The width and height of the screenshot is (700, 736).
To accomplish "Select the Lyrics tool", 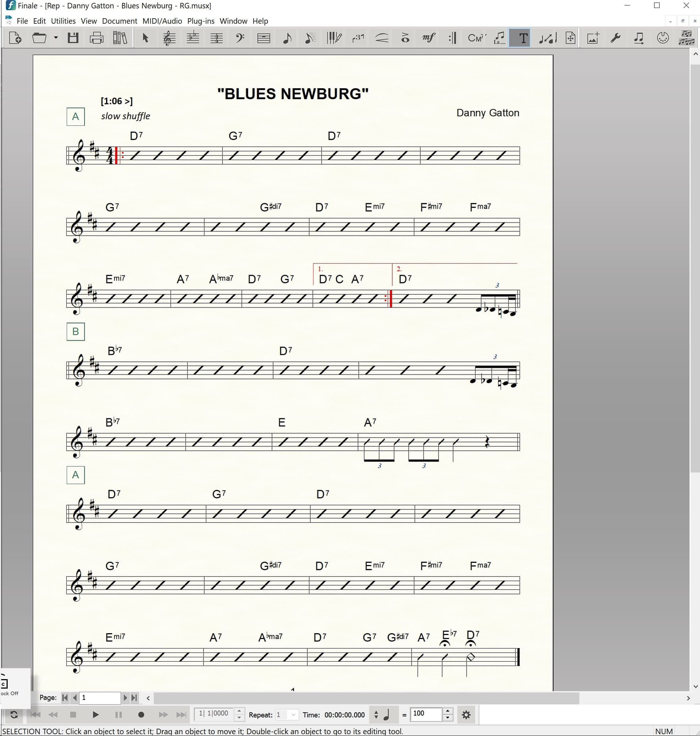I will pos(499,38).
